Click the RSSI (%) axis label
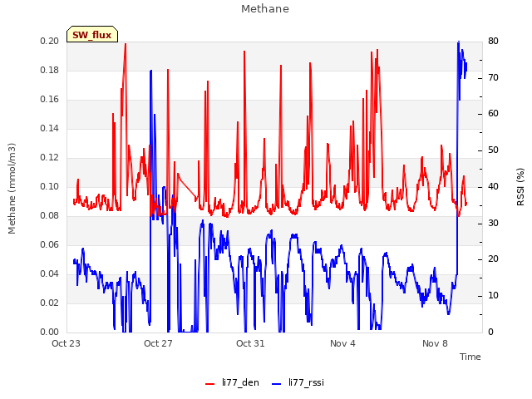 (x=520, y=187)
